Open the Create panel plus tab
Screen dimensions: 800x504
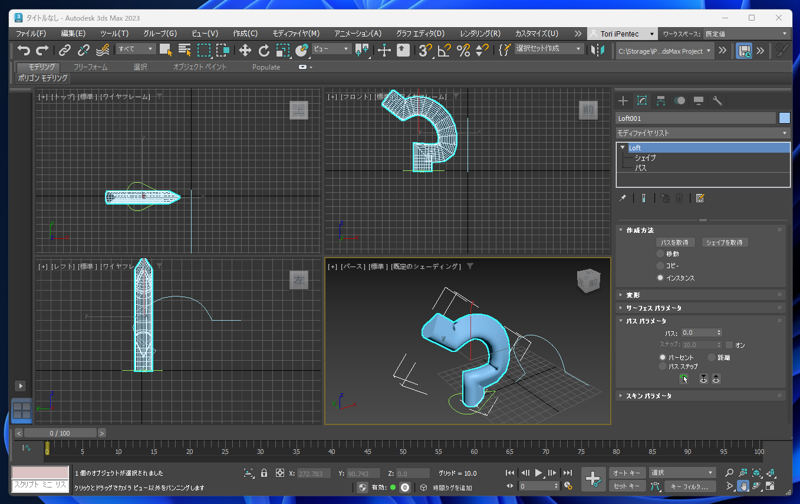coord(623,100)
